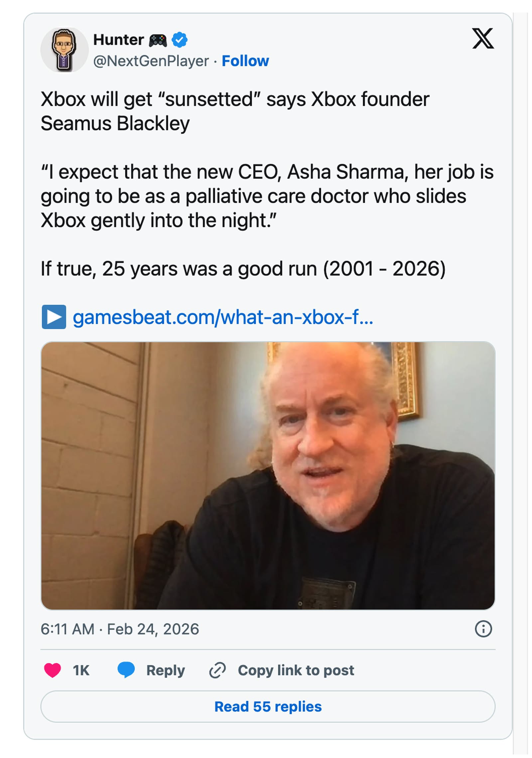This screenshot has height=758, width=532.
Task: Click the blue reply bubble icon
Action: (126, 670)
